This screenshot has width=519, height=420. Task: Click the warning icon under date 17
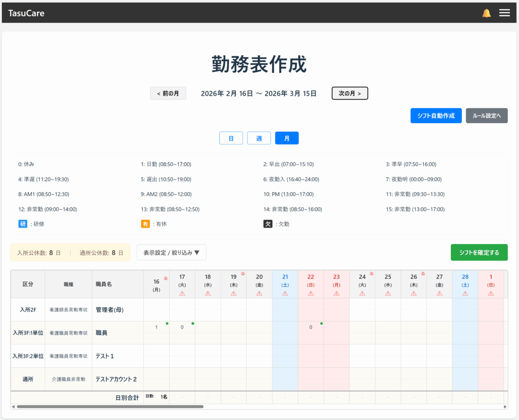pos(182,293)
